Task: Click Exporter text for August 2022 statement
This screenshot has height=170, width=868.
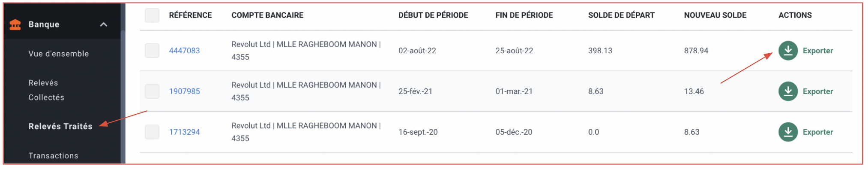Action: coord(818,51)
